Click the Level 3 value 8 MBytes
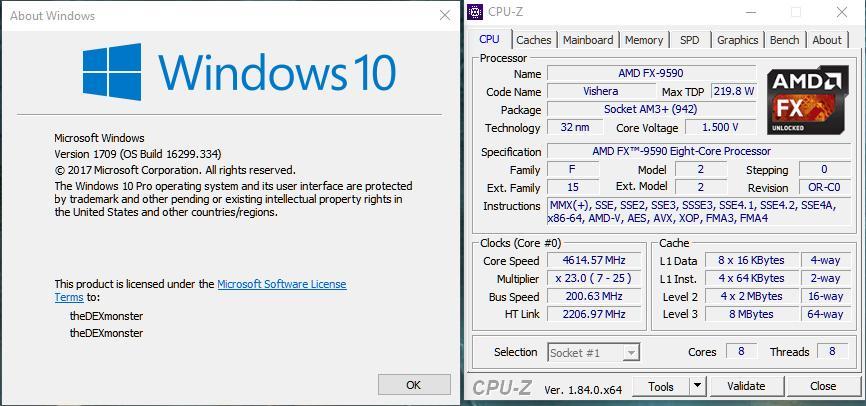This screenshot has width=866, height=406. tap(752, 314)
